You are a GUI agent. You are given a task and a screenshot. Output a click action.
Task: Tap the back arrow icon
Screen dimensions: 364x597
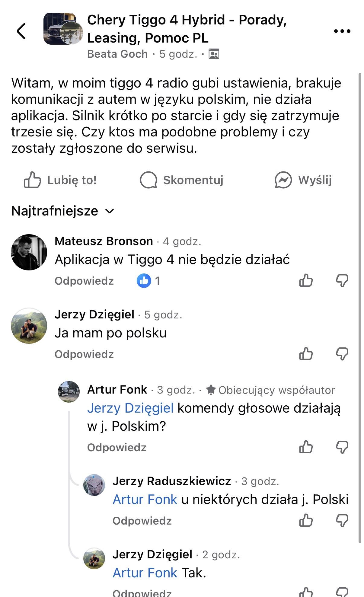tap(21, 31)
